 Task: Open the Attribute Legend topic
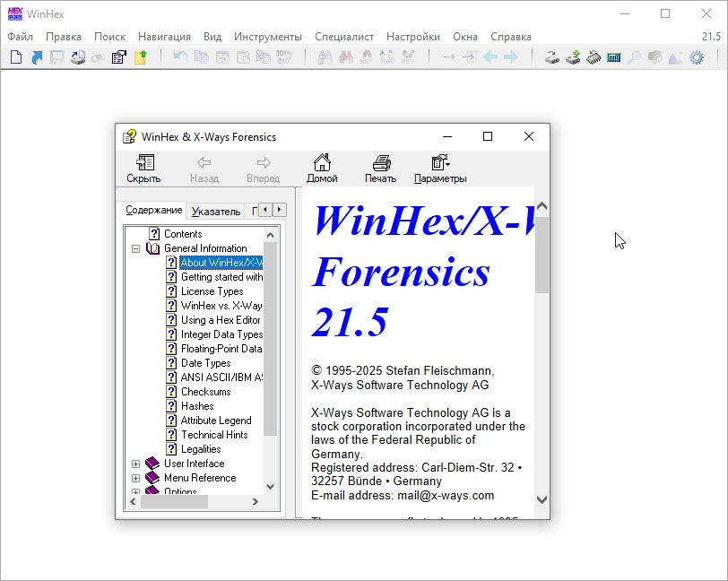coord(216,421)
